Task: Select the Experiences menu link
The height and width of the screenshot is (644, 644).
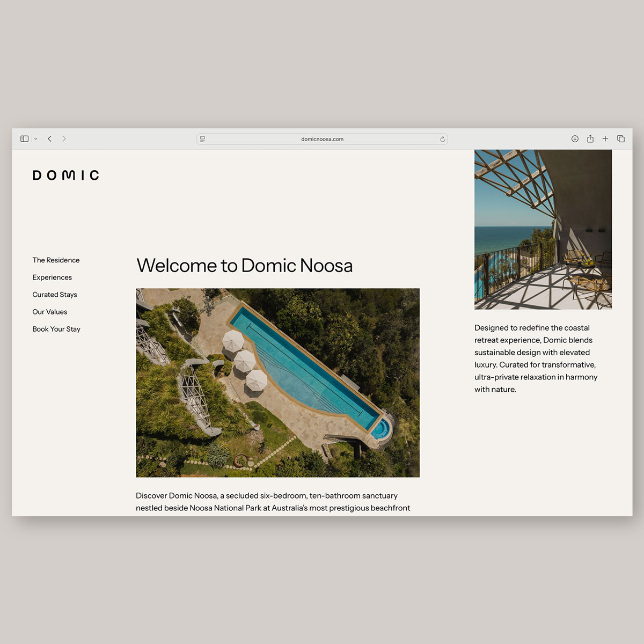Action: 52,277
